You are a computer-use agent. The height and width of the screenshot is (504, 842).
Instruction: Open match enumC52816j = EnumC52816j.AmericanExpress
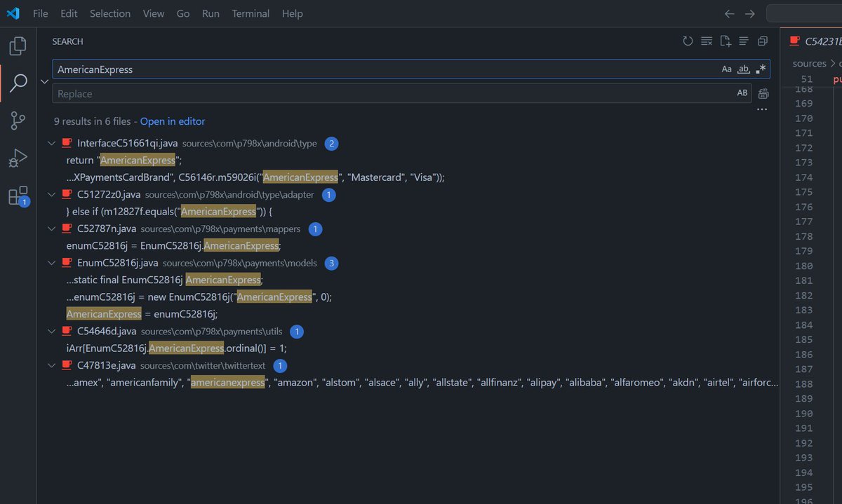tap(173, 245)
